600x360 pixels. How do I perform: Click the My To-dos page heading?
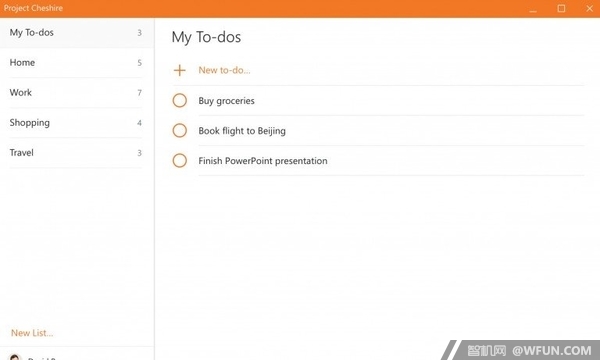206,37
